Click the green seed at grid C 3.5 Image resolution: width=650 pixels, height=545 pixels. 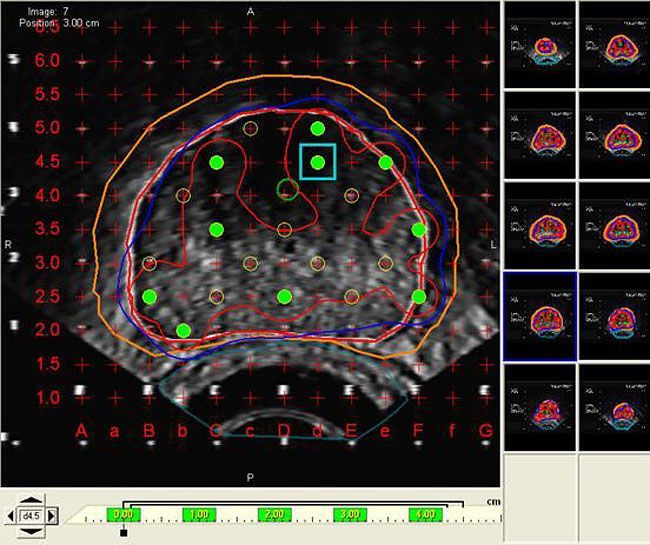[x=216, y=229]
